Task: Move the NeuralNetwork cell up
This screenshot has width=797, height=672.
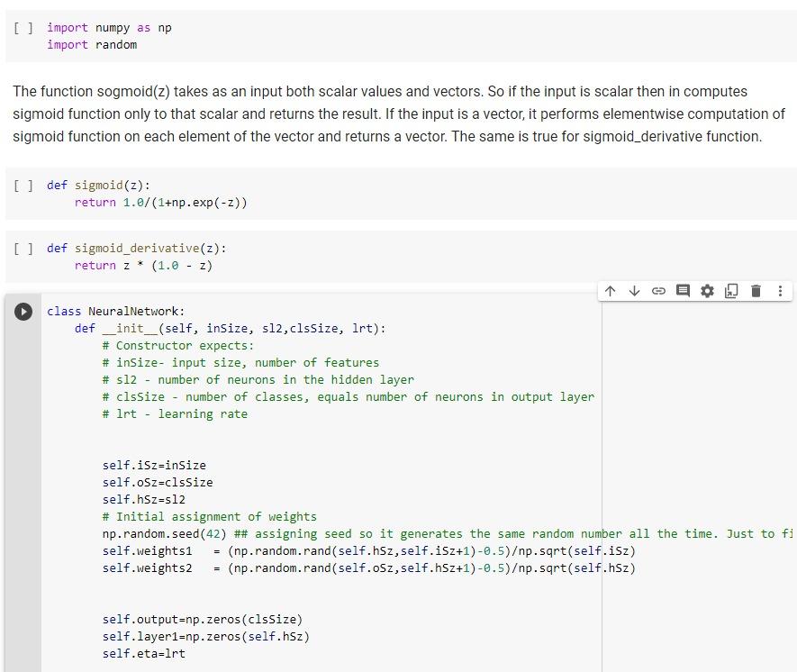Action: [610, 291]
